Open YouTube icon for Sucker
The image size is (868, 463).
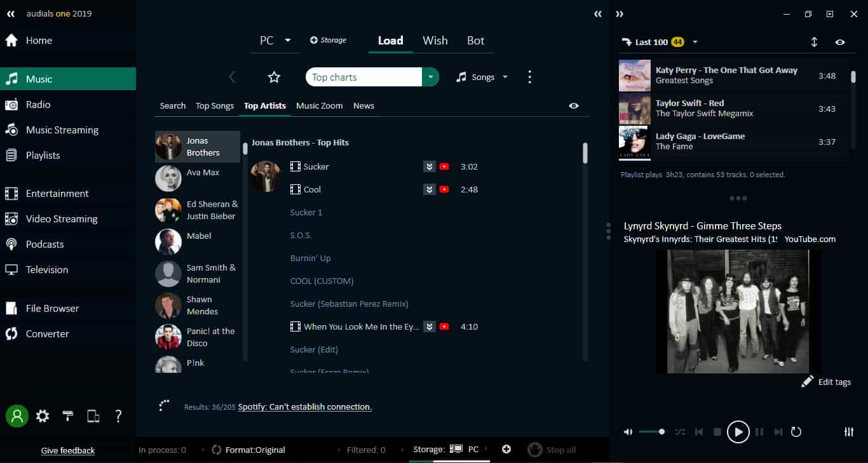pyautogui.click(x=444, y=167)
